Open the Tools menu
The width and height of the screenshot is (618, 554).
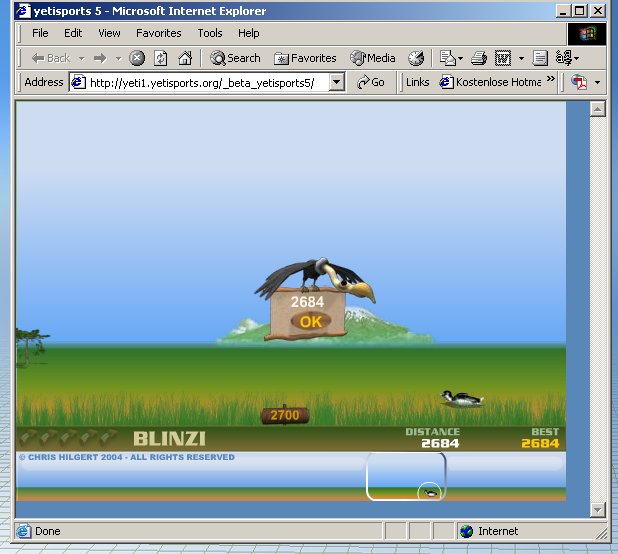point(210,33)
